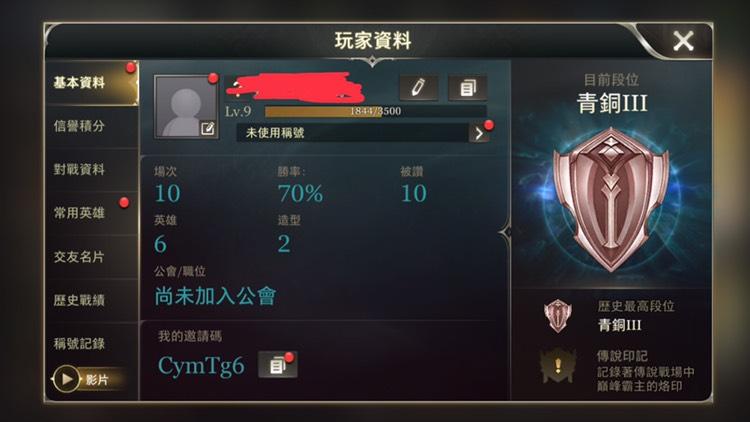View the 歷史戰績 tab
Screen dimensions: 750x422
(92, 300)
